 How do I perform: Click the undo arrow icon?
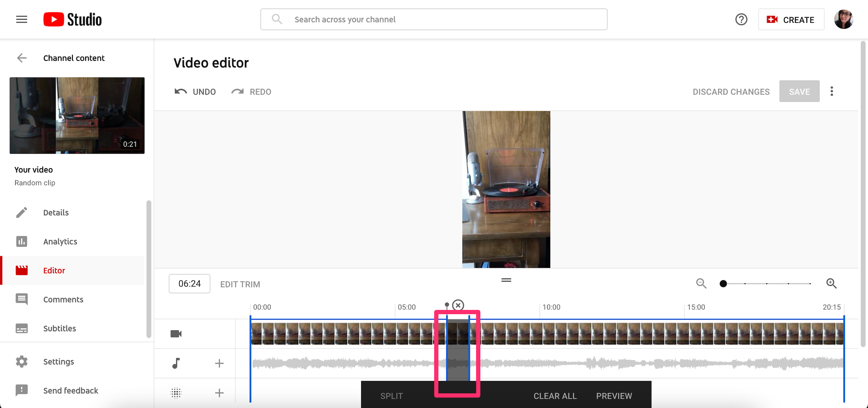click(181, 91)
